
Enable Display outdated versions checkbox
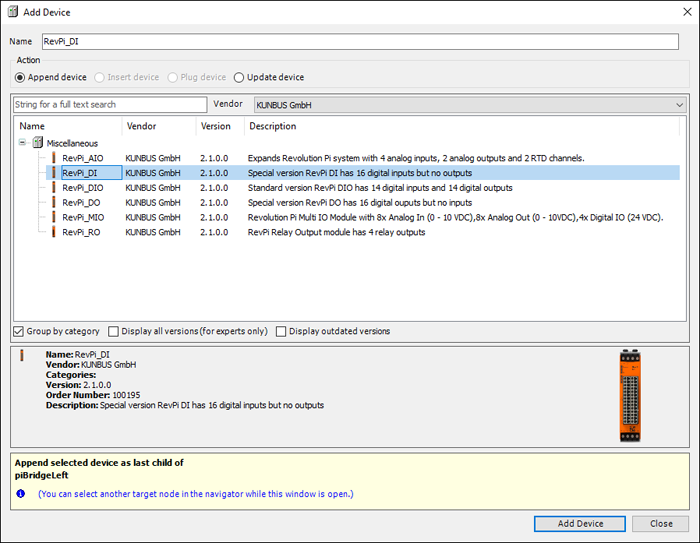coord(281,331)
